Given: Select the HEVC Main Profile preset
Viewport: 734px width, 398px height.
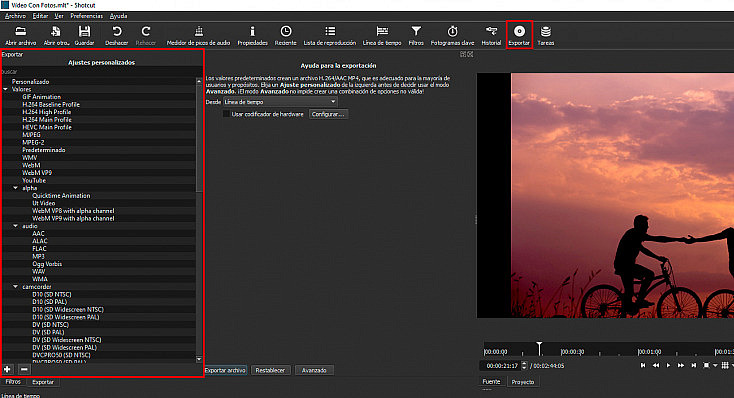Looking at the screenshot, I should click(x=47, y=127).
